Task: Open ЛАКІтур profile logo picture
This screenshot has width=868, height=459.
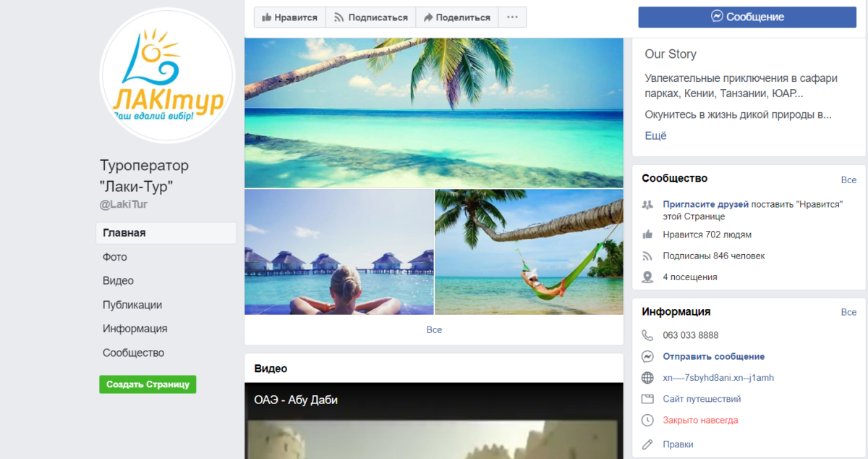Action: click(x=167, y=75)
